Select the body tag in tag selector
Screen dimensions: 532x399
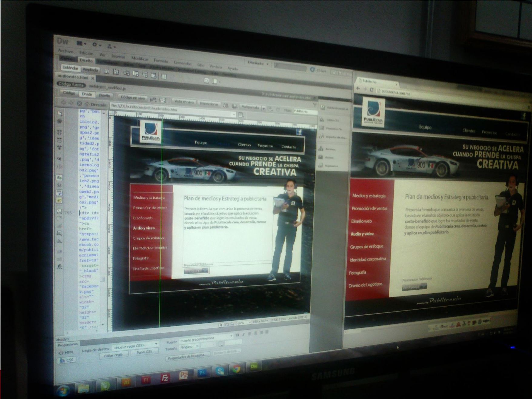(62, 339)
